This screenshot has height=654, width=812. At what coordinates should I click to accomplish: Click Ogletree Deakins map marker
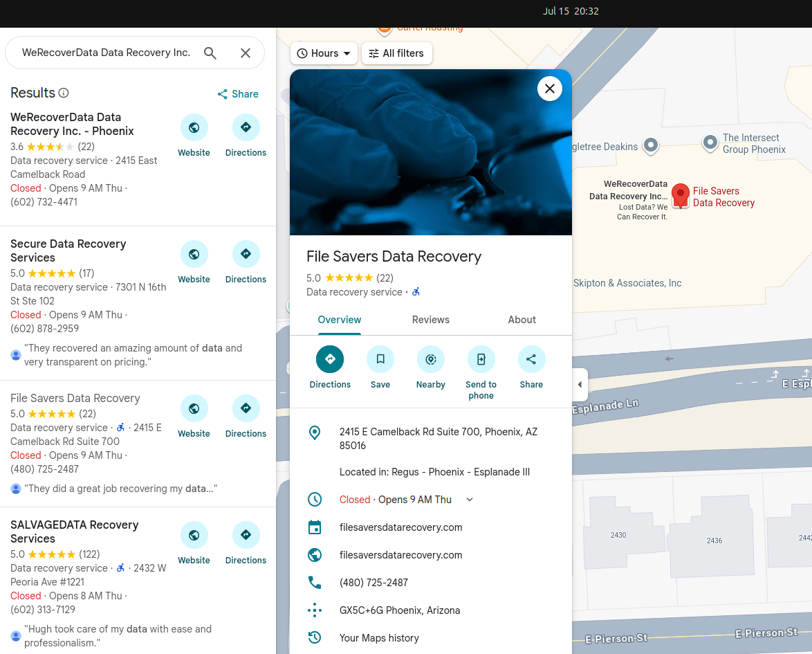pos(650,145)
